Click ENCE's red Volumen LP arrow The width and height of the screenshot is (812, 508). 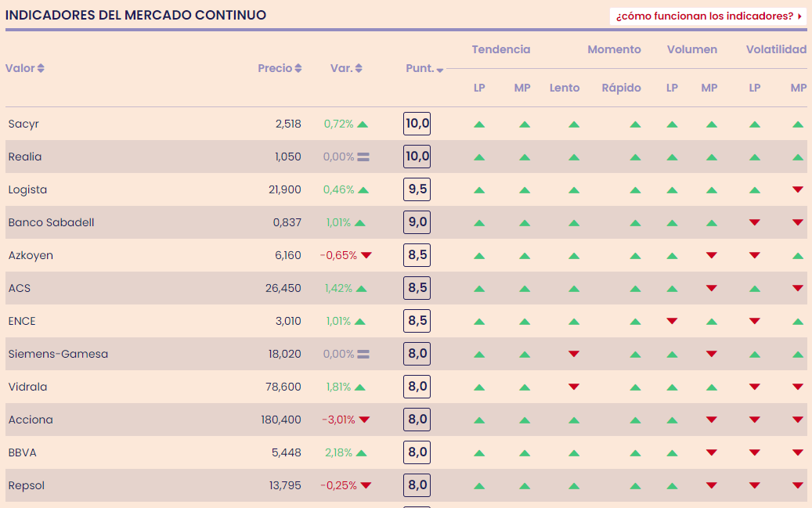[x=672, y=321]
